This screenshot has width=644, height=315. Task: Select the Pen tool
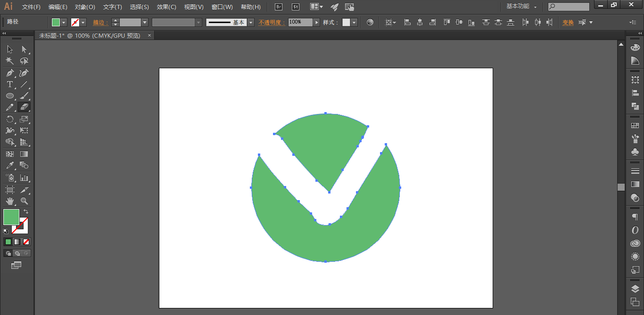click(9, 73)
